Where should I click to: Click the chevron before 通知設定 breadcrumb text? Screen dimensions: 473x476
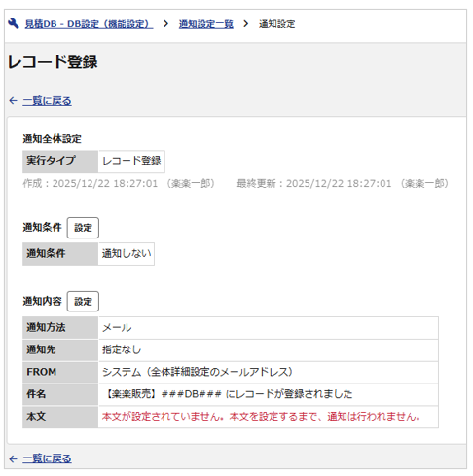[246, 24]
